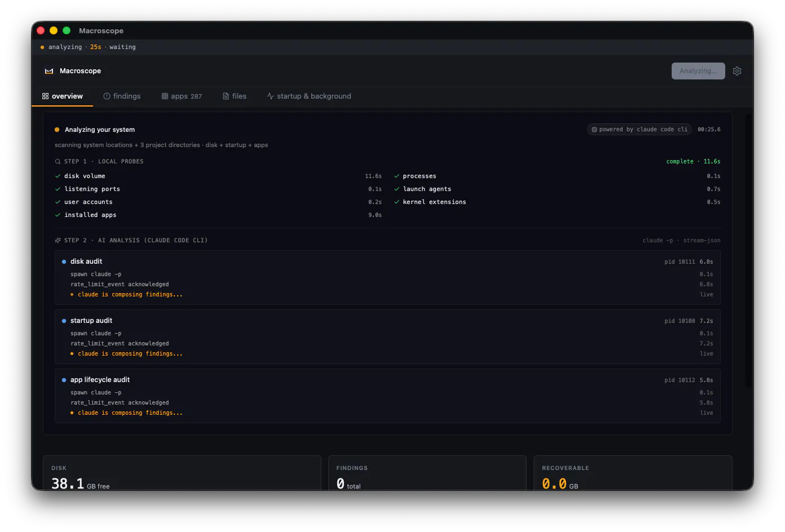Click the powered by claude code cli badge
Viewport: 785px width, 532px height.
pos(640,130)
